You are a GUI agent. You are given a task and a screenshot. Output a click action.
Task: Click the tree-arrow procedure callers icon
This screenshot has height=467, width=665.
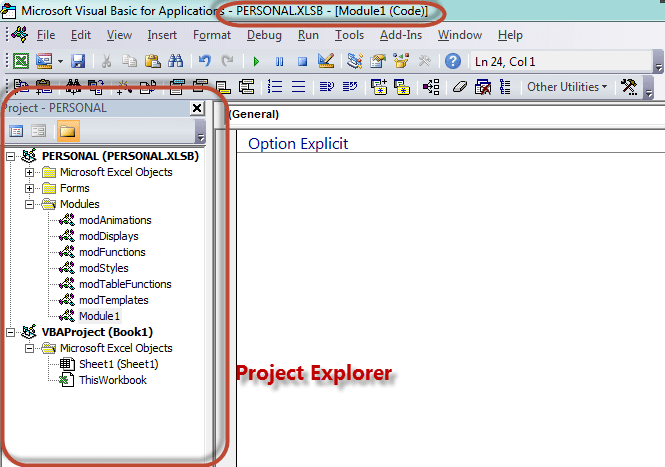(431, 87)
